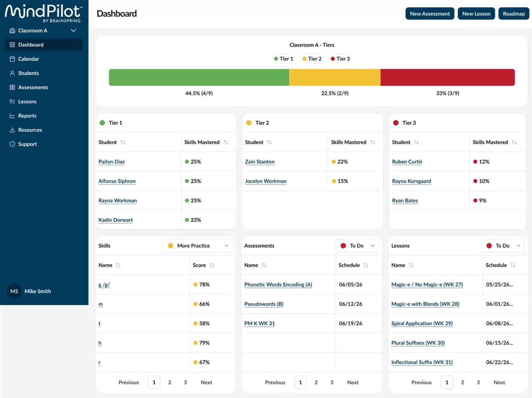This screenshot has width=532, height=398.
Task: Click the Reports chart icon
Action: pos(12,116)
